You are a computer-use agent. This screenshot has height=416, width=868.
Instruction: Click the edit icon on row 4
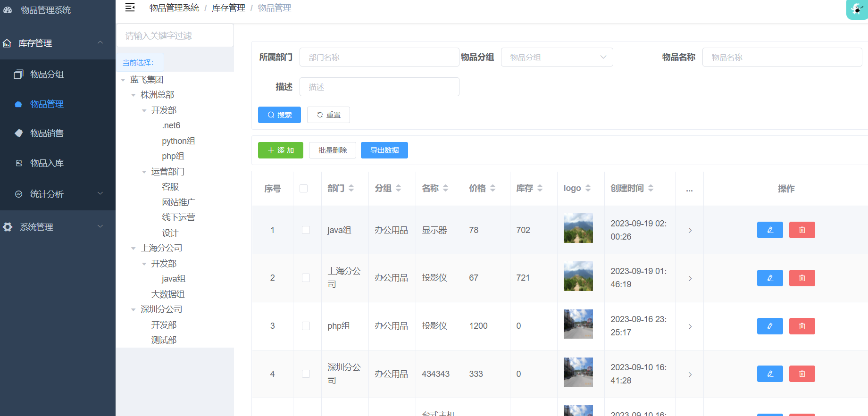[x=770, y=374]
